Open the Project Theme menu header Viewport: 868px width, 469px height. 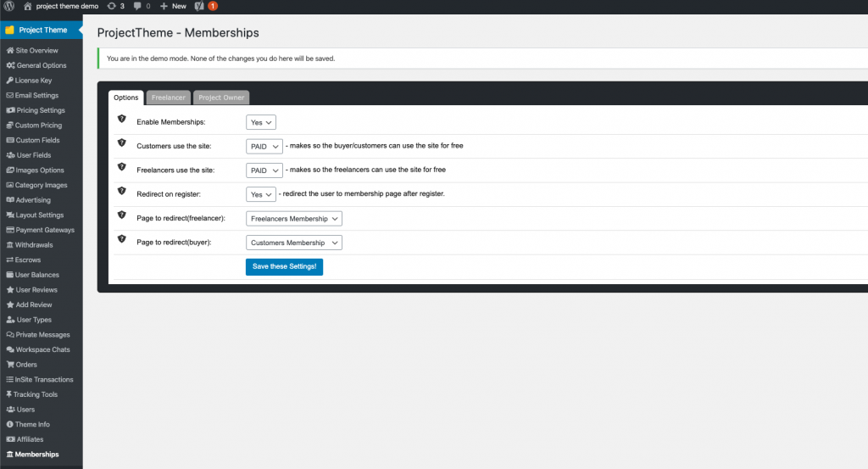point(42,30)
